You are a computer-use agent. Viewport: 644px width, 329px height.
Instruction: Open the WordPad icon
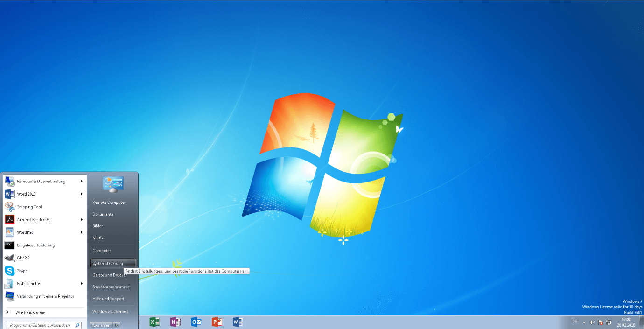point(10,232)
